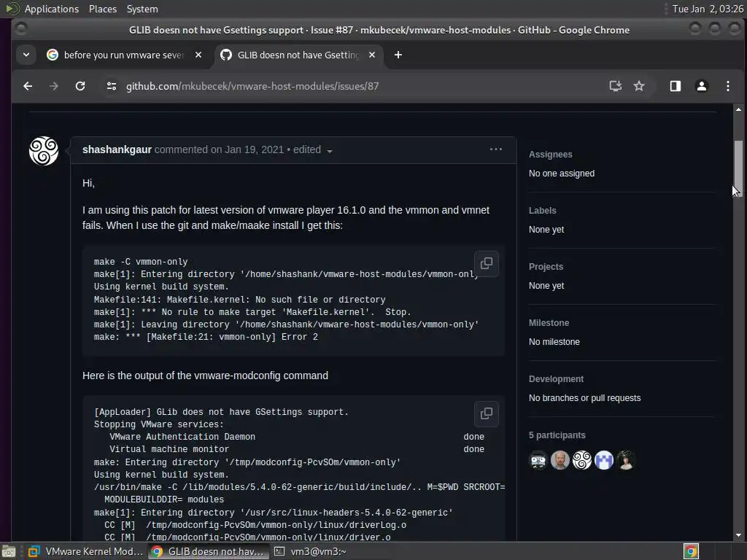Switch to GLIB Chrome taskbar window
This screenshot has width=747, height=560.
click(208, 551)
